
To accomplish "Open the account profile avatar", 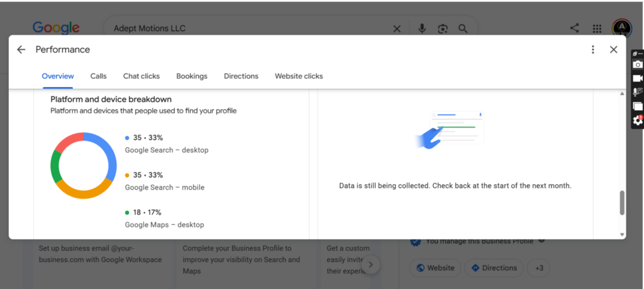I will pos(622,28).
